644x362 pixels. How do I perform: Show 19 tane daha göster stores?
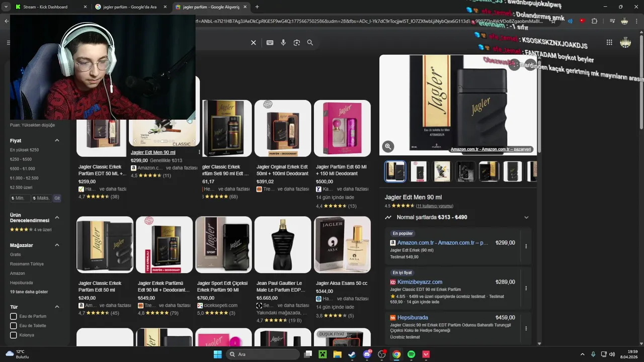[x=29, y=292]
